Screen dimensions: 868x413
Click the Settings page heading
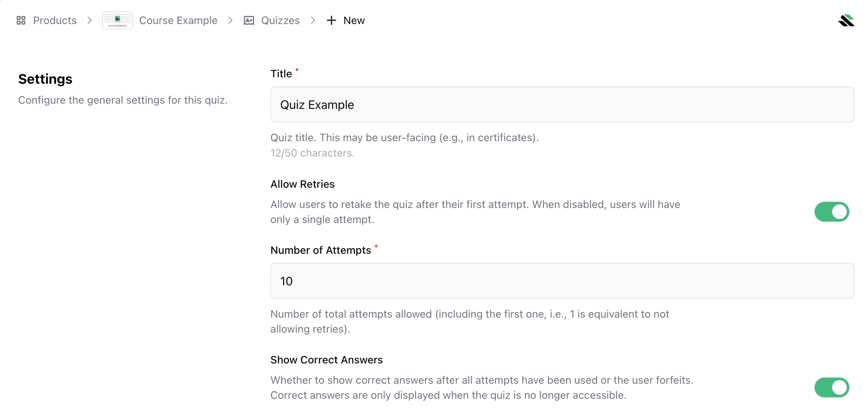(45, 79)
